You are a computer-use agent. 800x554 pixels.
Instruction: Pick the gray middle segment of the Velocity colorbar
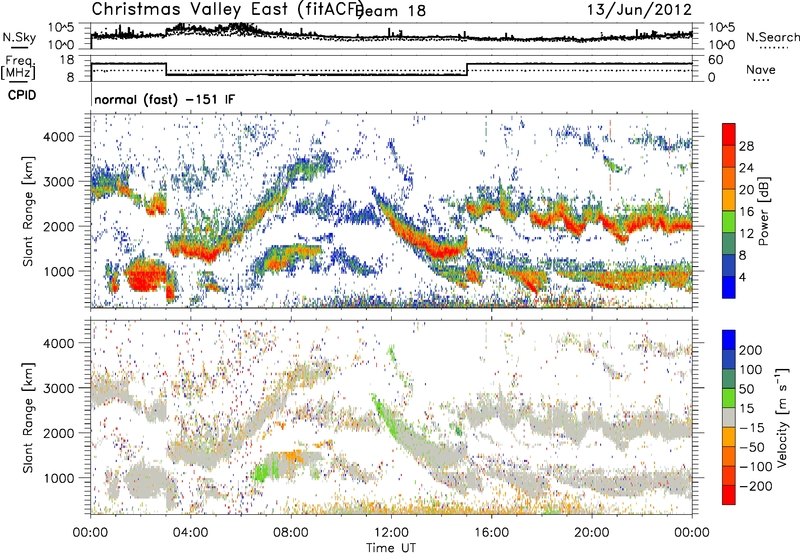[x=729, y=418]
